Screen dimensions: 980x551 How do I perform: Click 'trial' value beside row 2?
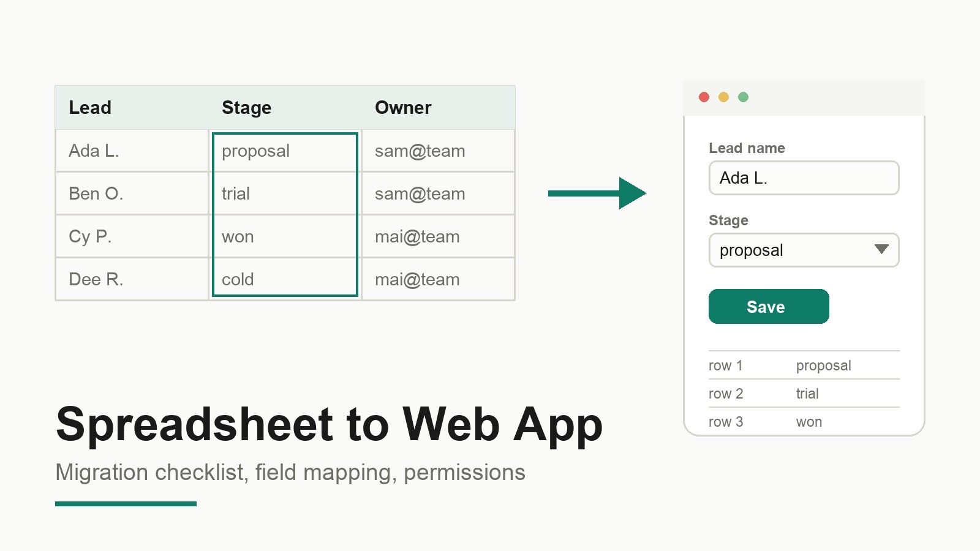(807, 394)
